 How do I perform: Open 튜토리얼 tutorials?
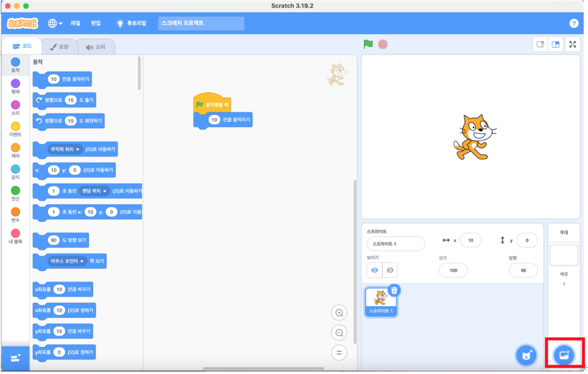click(x=131, y=23)
